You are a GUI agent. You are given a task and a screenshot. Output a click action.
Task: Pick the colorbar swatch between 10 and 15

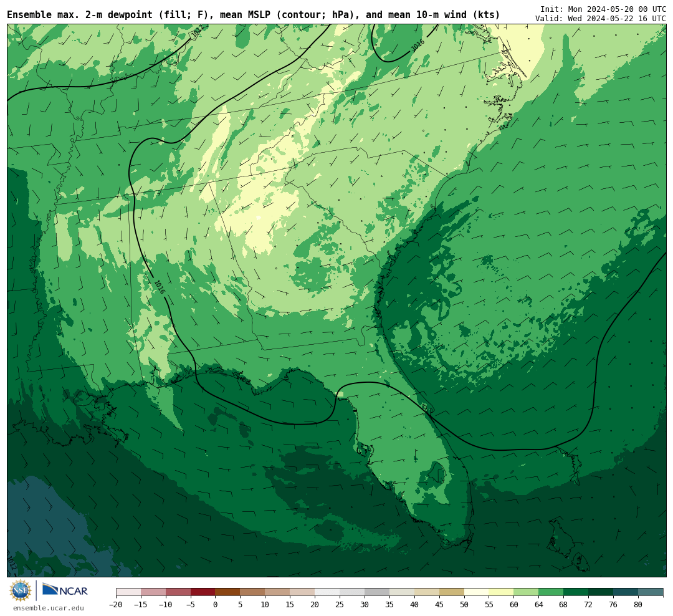click(x=278, y=592)
